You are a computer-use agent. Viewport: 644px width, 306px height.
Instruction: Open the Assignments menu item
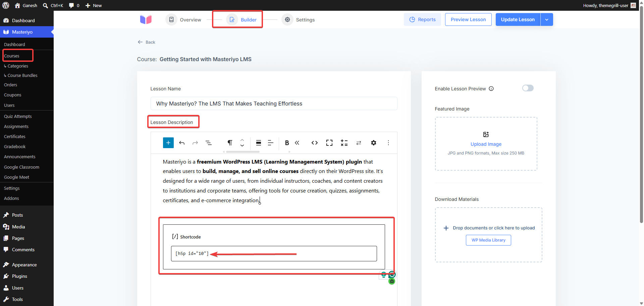[16, 127]
